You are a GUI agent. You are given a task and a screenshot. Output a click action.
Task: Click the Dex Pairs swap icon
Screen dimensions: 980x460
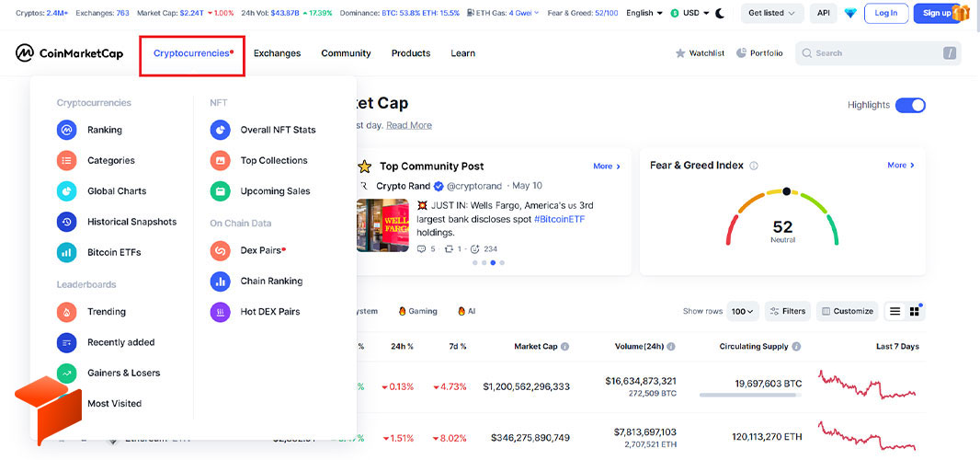click(220, 251)
